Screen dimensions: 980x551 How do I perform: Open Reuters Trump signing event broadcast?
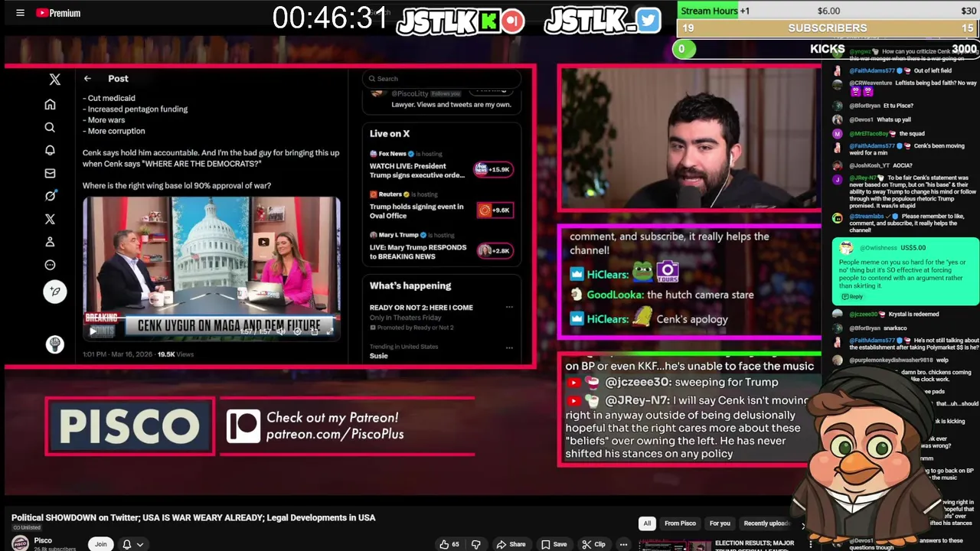click(x=416, y=211)
